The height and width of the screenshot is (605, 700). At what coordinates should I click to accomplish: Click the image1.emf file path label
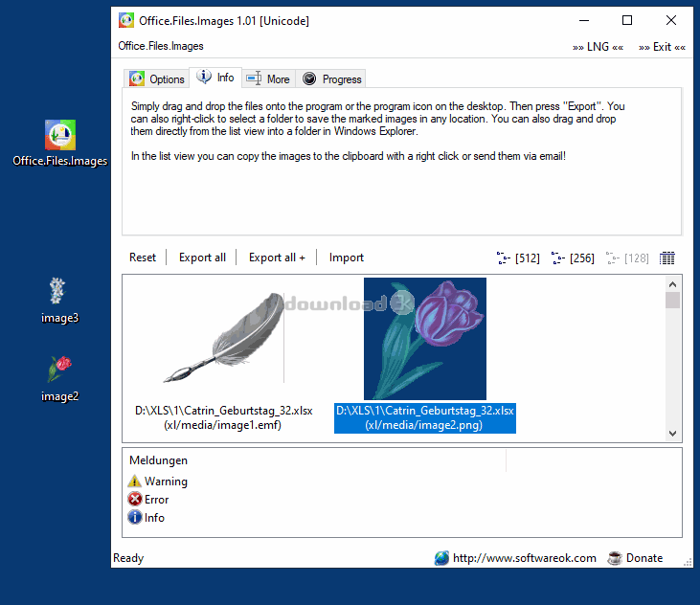click(x=224, y=417)
